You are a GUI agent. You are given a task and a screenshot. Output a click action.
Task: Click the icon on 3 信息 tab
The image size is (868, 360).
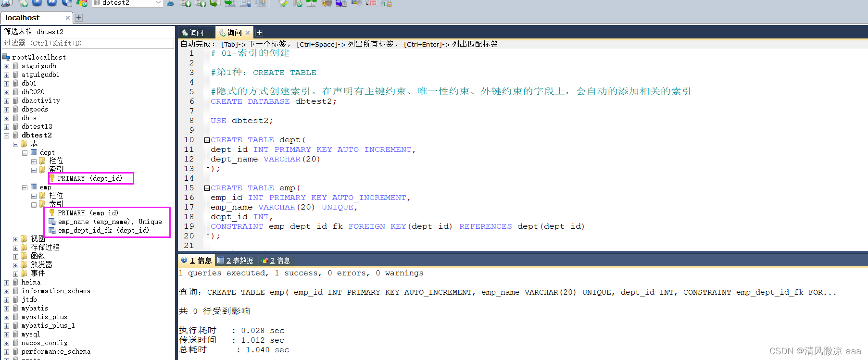coord(264,261)
